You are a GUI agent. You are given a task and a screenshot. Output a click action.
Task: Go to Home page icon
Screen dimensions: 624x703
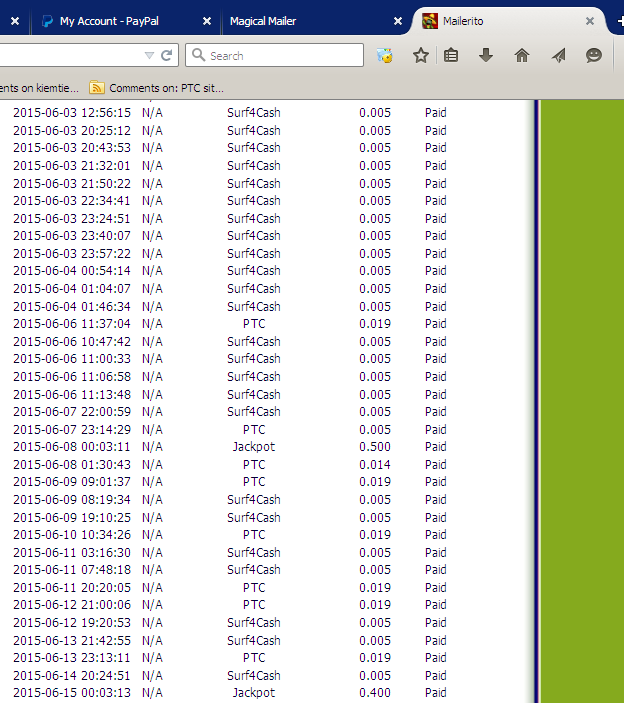coord(522,56)
